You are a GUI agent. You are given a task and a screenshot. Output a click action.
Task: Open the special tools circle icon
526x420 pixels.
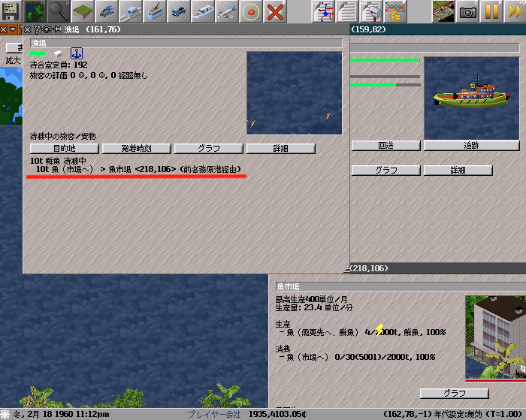(x=251, y=11)
